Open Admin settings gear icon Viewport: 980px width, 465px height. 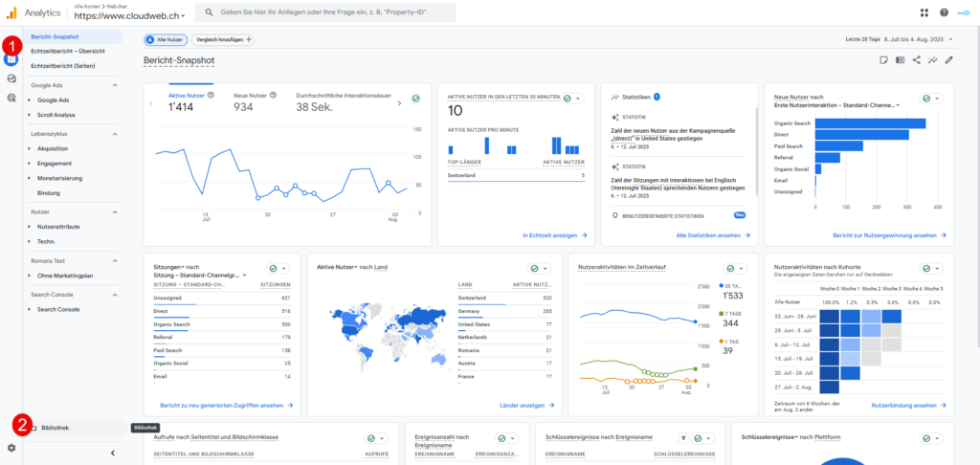(x=11, y=448)
